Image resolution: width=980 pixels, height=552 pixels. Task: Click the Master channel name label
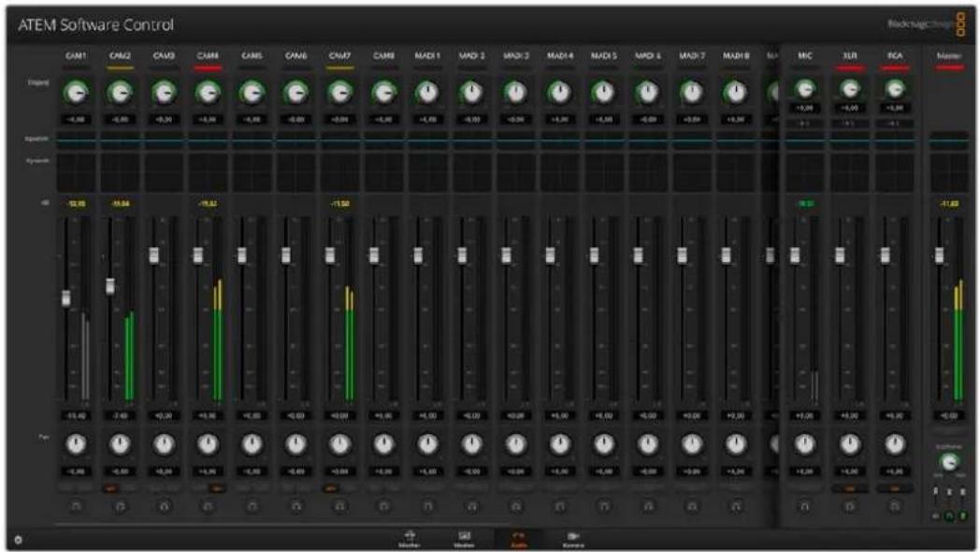click(x=949, y=55)
